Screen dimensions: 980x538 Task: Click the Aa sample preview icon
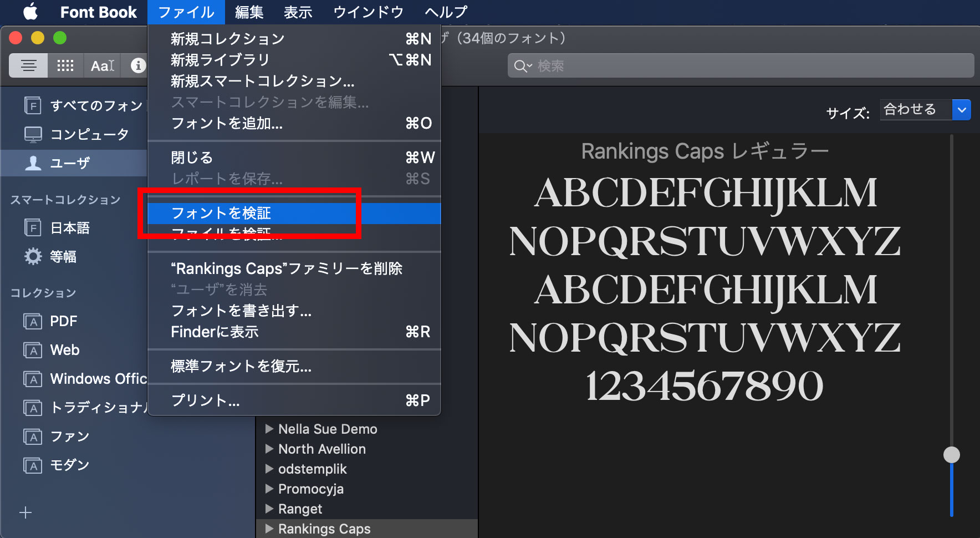pos(101,65)
